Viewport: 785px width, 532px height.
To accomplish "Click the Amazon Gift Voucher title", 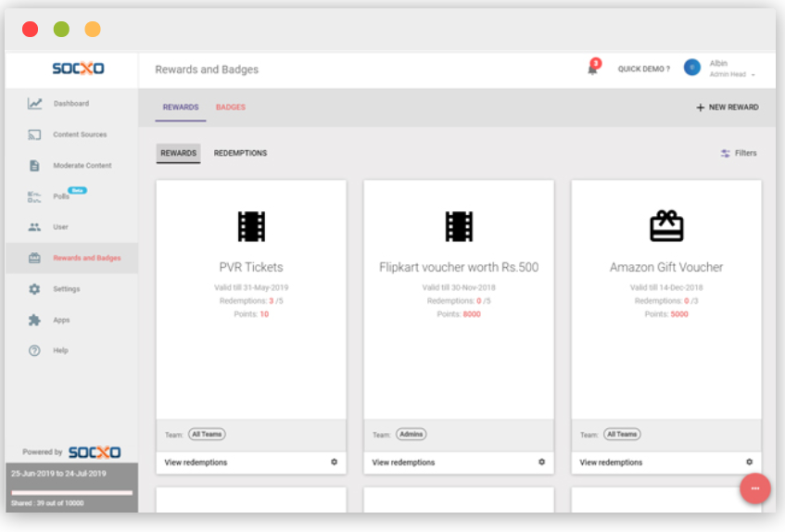I will point(666,267).
